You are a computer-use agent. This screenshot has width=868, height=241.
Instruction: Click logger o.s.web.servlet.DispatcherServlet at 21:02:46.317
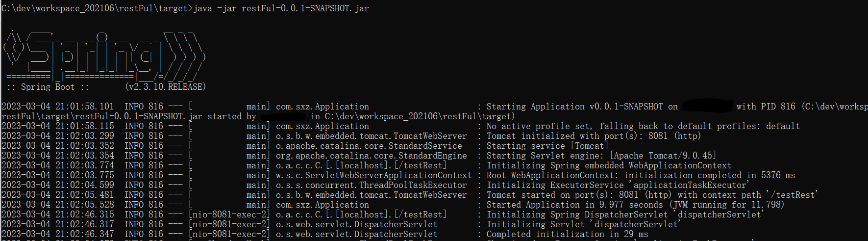(357, 224)
